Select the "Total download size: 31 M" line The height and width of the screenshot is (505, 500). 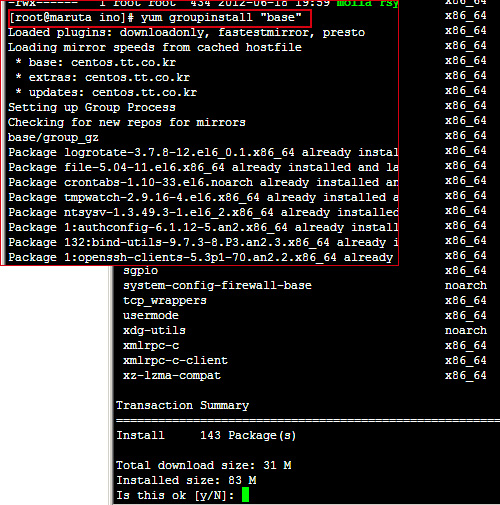click(x=204, y=465)
